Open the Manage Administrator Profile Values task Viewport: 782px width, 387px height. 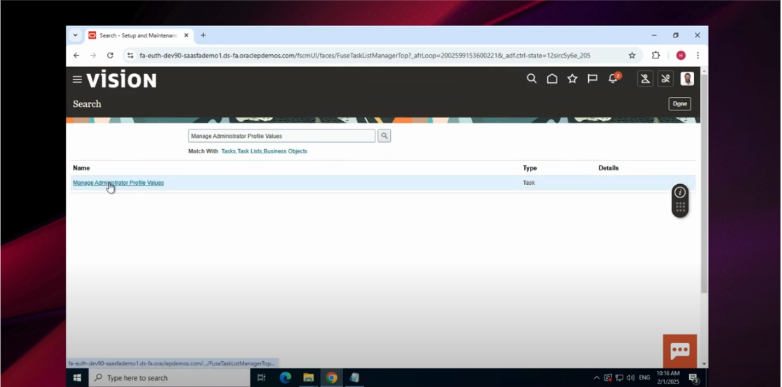click(118, 183)
